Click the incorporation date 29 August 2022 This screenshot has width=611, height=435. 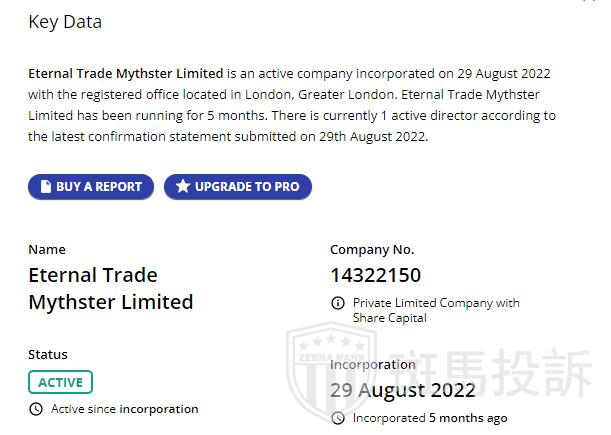403,390
